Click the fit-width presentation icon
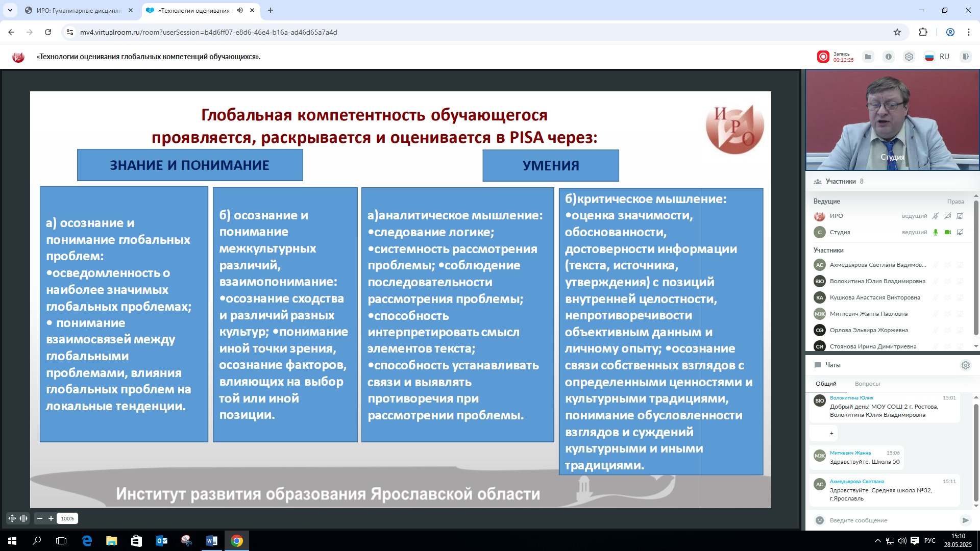 (23, 518)
